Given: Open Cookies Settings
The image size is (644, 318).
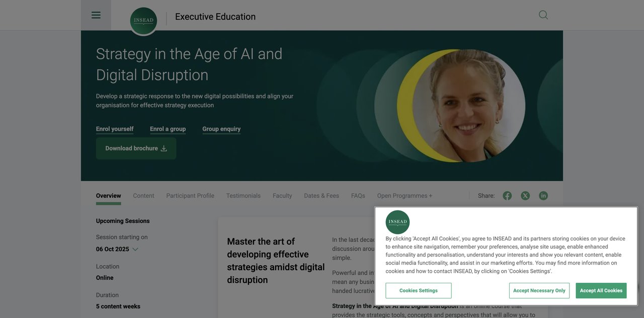Looking at the screenshot, I should point(419,290).
